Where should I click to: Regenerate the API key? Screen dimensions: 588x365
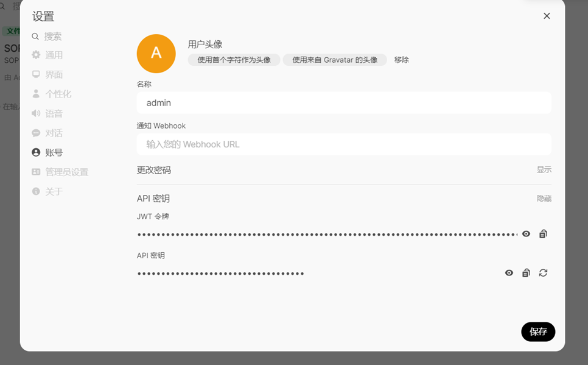tap(543, 273)
